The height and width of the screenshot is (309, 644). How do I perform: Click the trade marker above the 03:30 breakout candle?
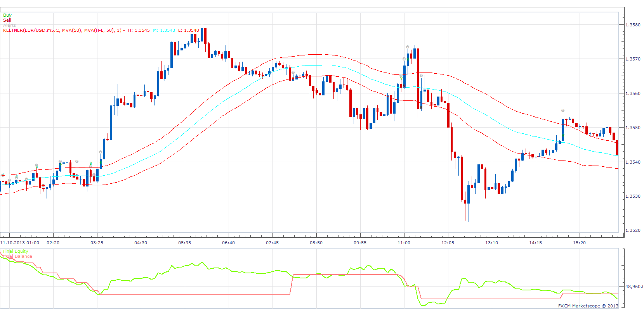(101, 152)
